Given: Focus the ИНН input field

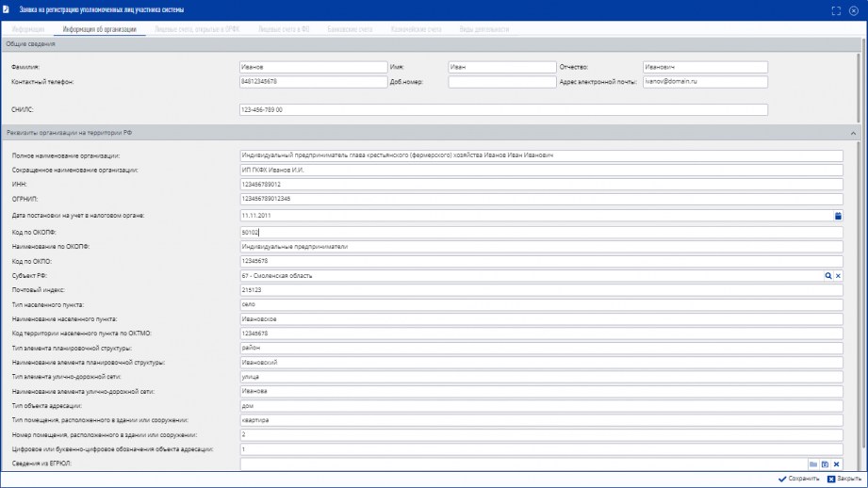Looking at the screenshot, I should click(x=541, y=185).
